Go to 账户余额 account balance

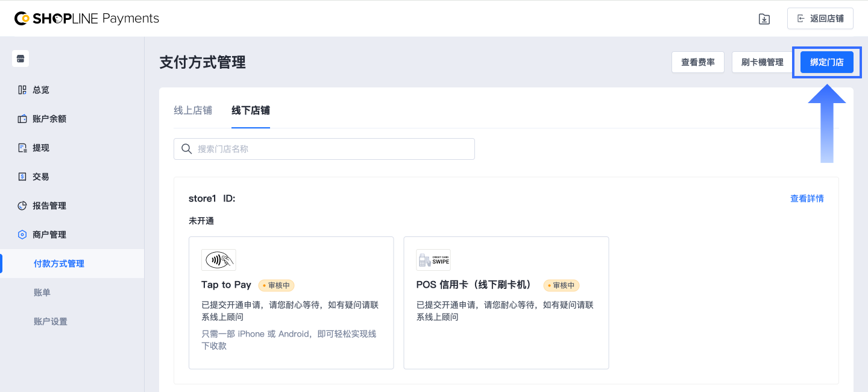pyautogui.click(x=49, y=119)
